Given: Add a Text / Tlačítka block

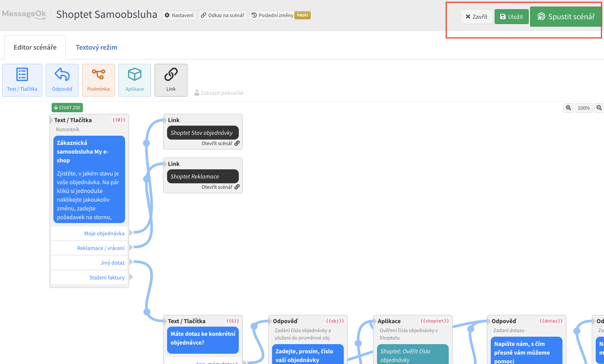Looking at the screenshot, I should click(x=22, y=80).
